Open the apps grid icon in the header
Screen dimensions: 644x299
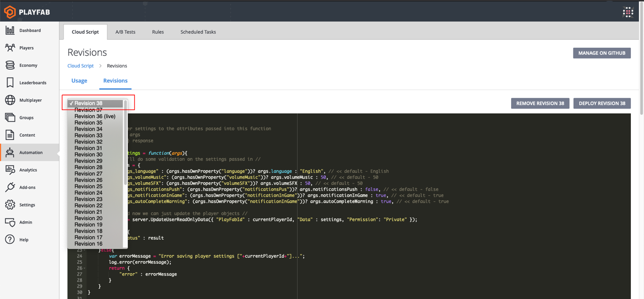click(x=628, y=12)
